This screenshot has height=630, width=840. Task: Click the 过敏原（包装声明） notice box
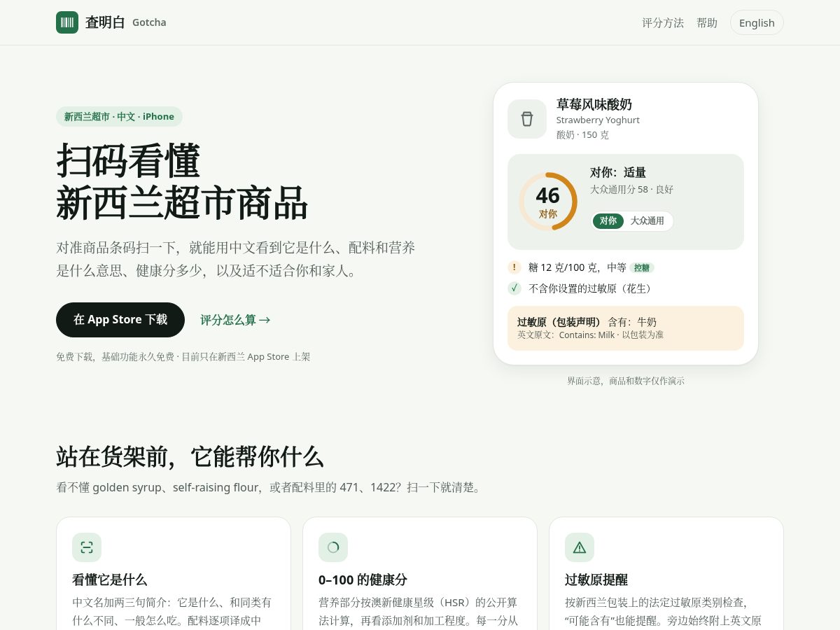coord(626,328)
